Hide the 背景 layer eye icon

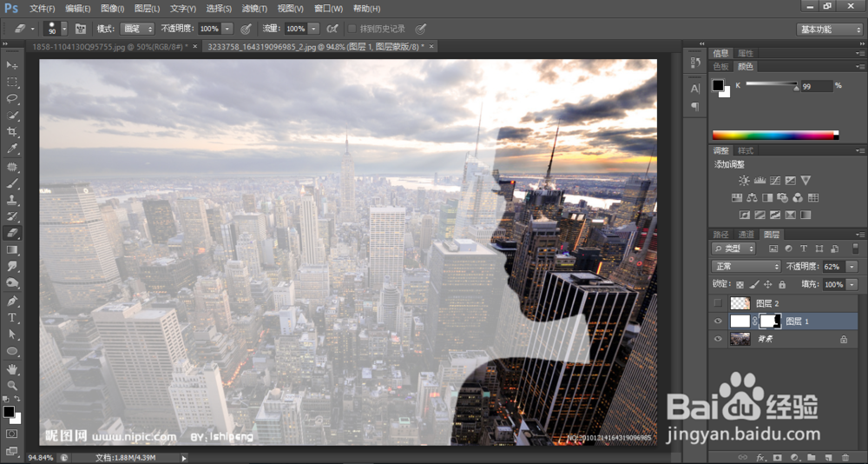tap(718, 339)
